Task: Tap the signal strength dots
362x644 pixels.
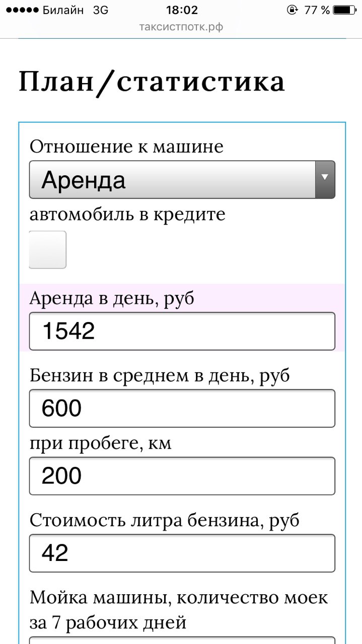Action: 20,10
